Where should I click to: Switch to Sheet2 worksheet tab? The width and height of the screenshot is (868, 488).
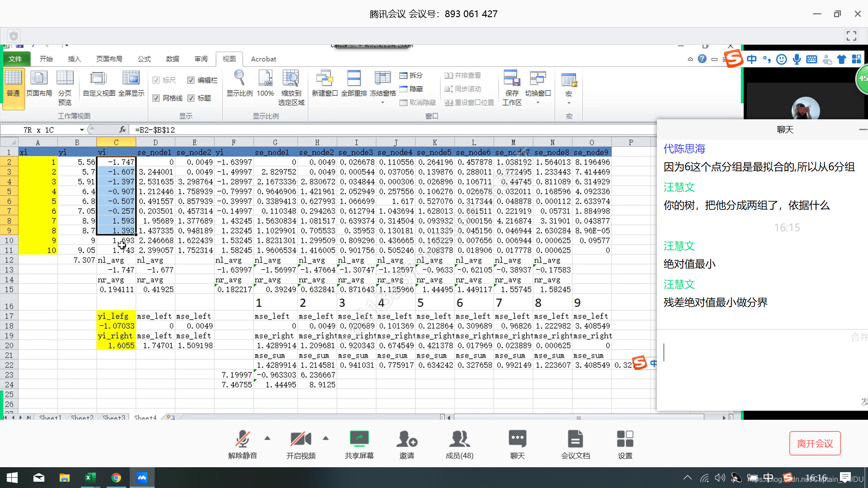tap(82, 418)
